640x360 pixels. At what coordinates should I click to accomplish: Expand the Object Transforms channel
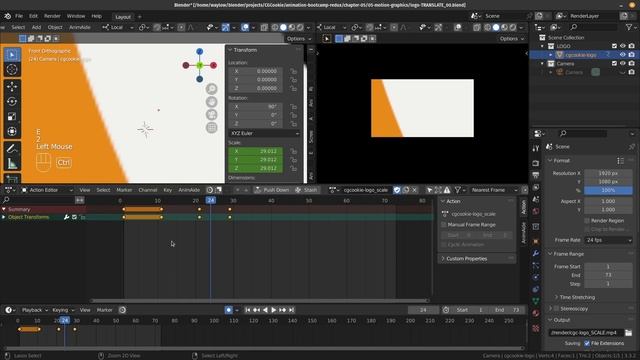(4, 217)
